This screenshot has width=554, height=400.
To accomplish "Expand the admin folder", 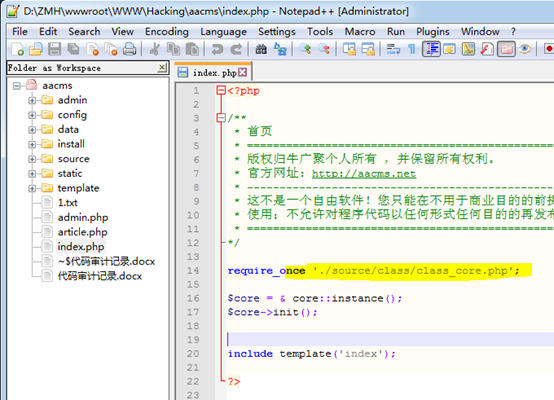I will [32, 101].
